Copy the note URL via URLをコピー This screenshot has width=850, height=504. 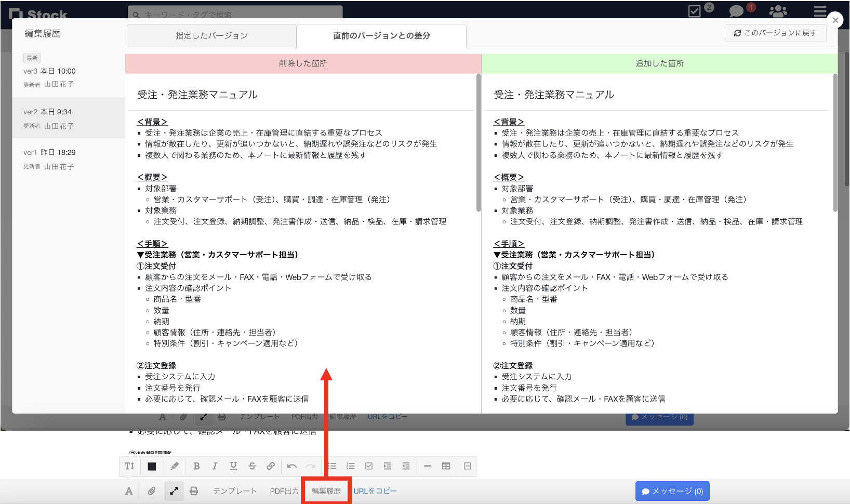[375, 490]
